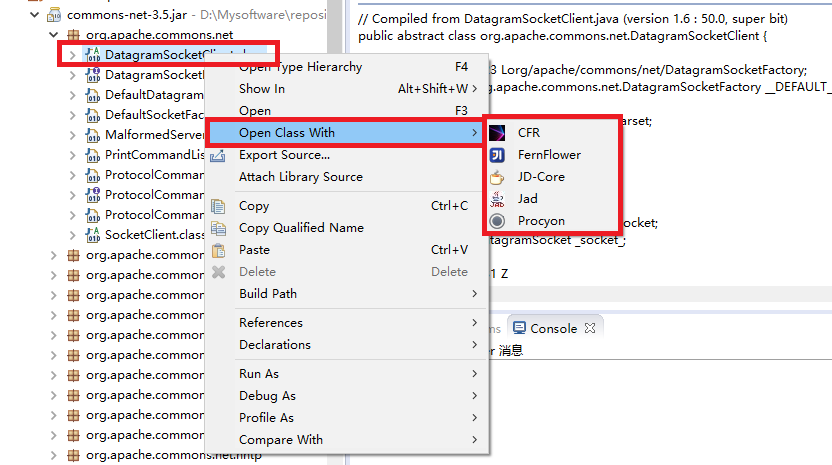Open the Run As submenu
This screenshot has width=832, height=465.
pos(346,374)
